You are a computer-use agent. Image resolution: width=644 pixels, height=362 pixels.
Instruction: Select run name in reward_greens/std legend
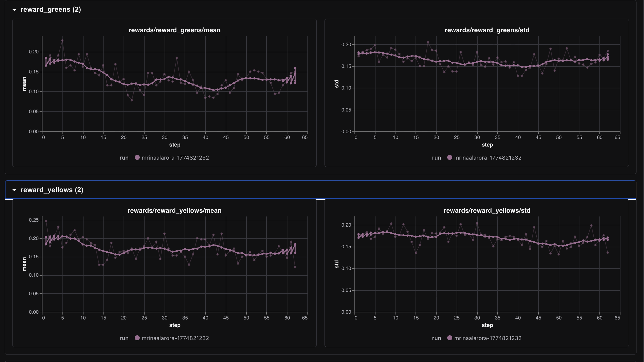point(488,158)
